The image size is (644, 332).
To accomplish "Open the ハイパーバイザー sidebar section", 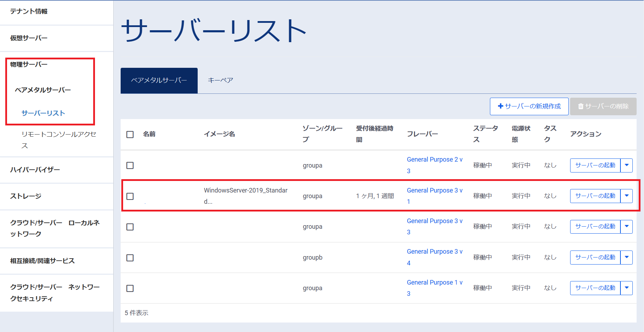I will point(35,170).
